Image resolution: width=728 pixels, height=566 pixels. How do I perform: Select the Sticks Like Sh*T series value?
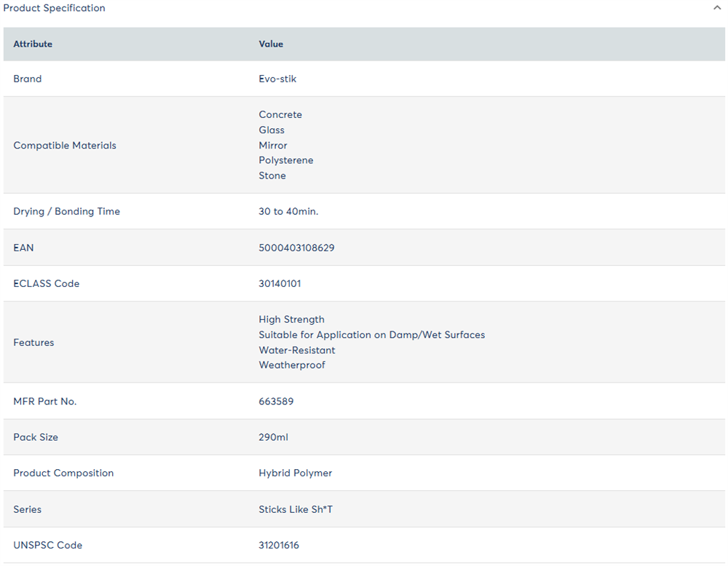tap(296, 509)
